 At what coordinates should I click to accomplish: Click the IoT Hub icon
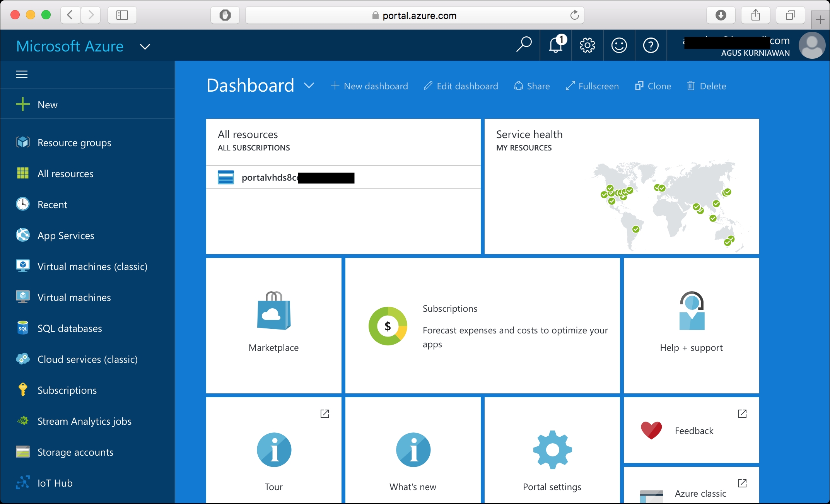(23, 482)
